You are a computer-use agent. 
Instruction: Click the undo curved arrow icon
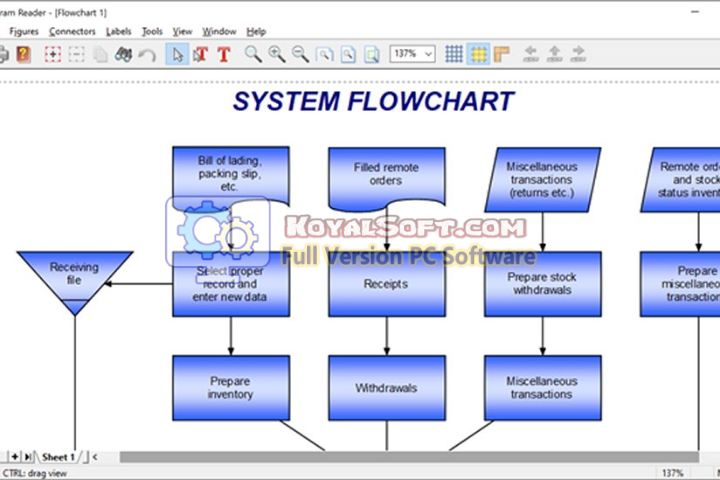coord(147,55)
